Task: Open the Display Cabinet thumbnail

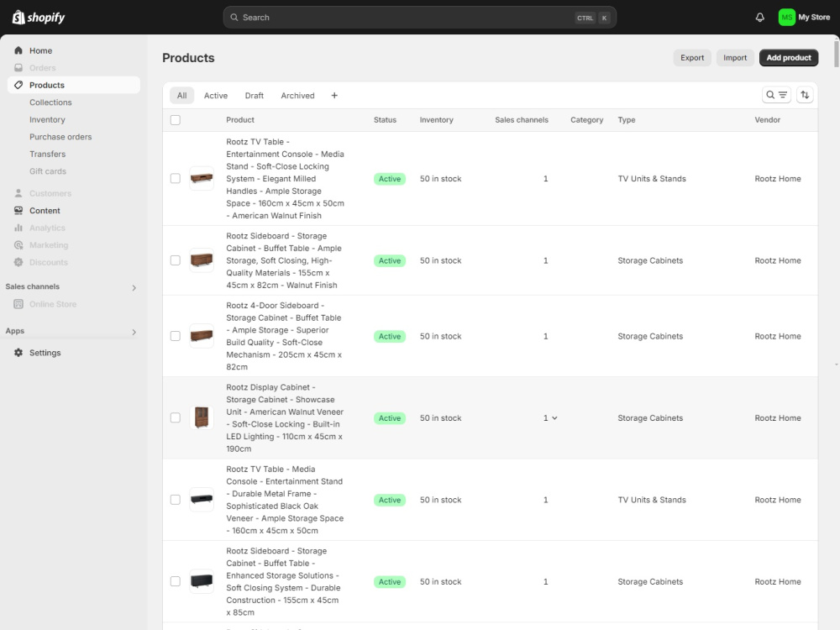Action: pyautogui.click(x=202, y=417)
